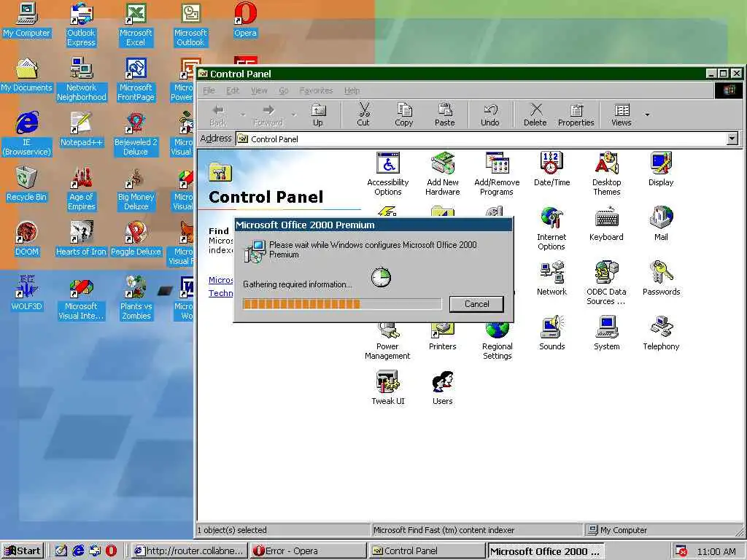The width and height of the screenshot is (747, 560).
Task: Select Age of Empires desktop shortcut
Action: (81, 189)
